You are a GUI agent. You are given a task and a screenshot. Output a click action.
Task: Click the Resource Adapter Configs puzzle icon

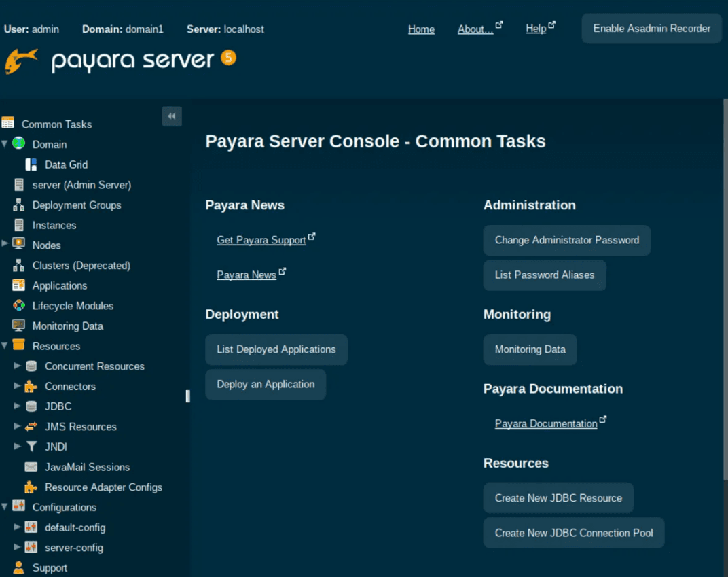tap(30, 487)
